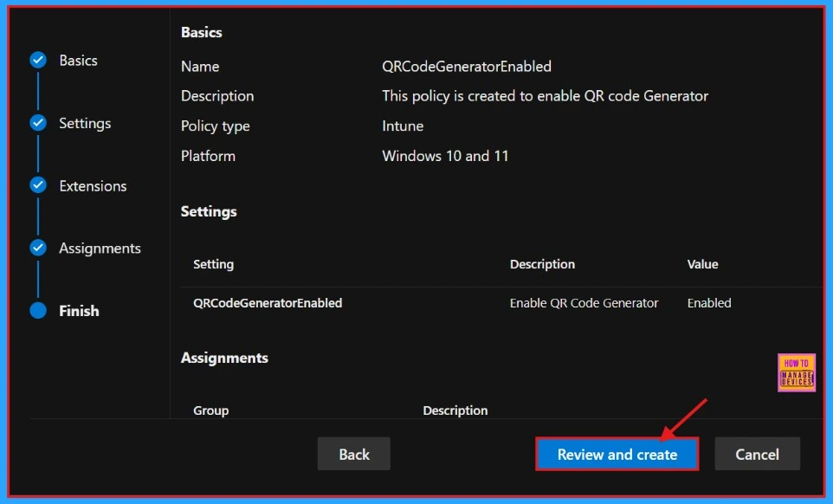Select the QRCodeGeneratorEnabled setting row cell
This screenshot has height=504, width=833.
tap(268, 303)
